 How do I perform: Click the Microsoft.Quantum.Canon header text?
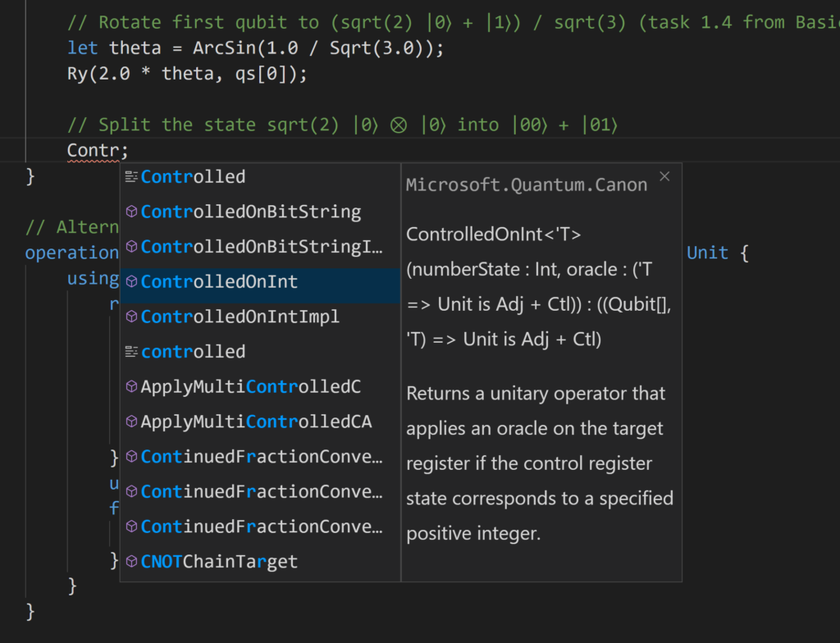click(525, 185)
